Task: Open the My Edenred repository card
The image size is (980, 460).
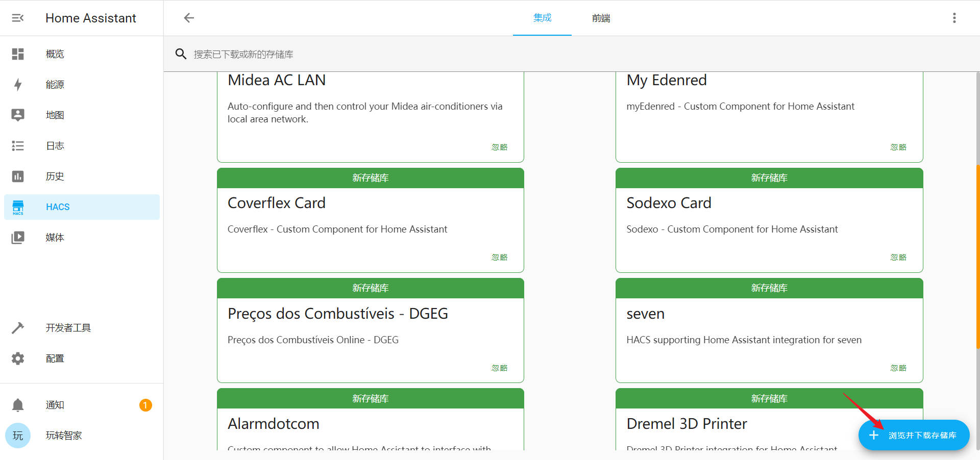Action: (x=769, y=117)
